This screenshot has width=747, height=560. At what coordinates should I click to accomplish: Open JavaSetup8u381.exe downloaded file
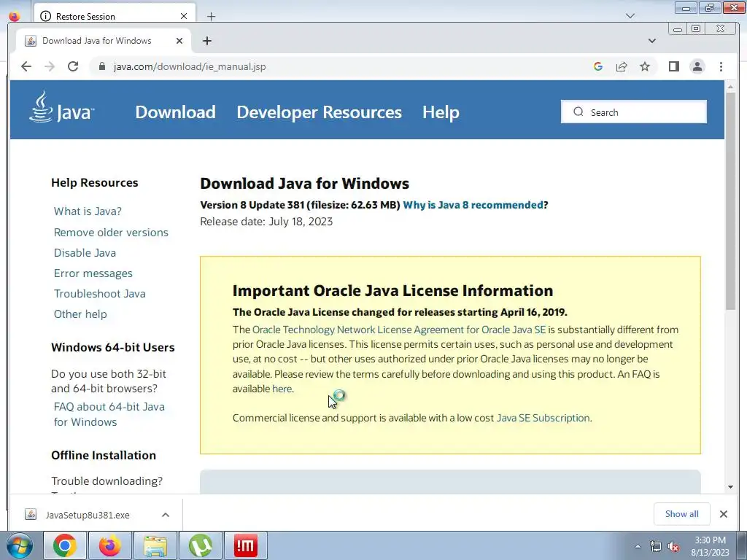coord(88,515)
